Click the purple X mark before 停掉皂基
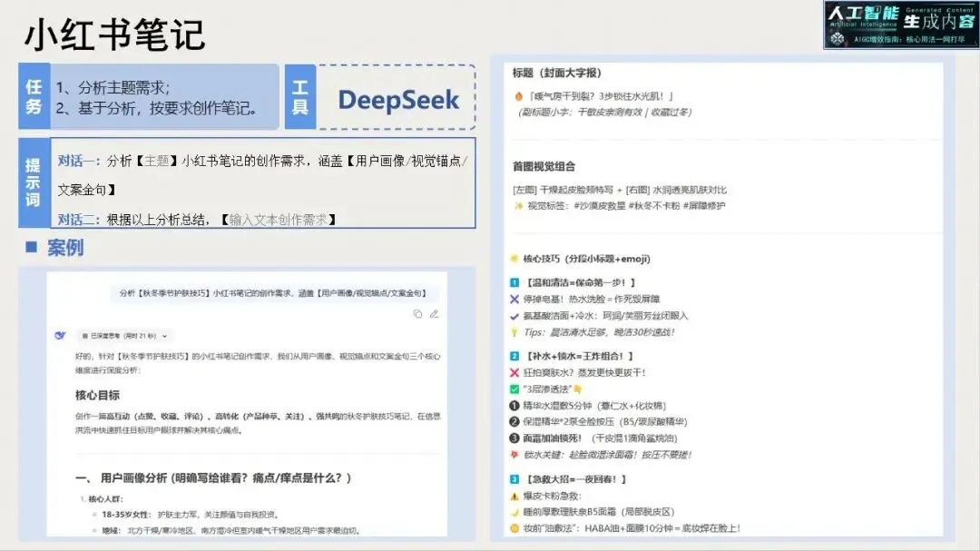This screenshot has height=551, width=980. click(514, 299)
